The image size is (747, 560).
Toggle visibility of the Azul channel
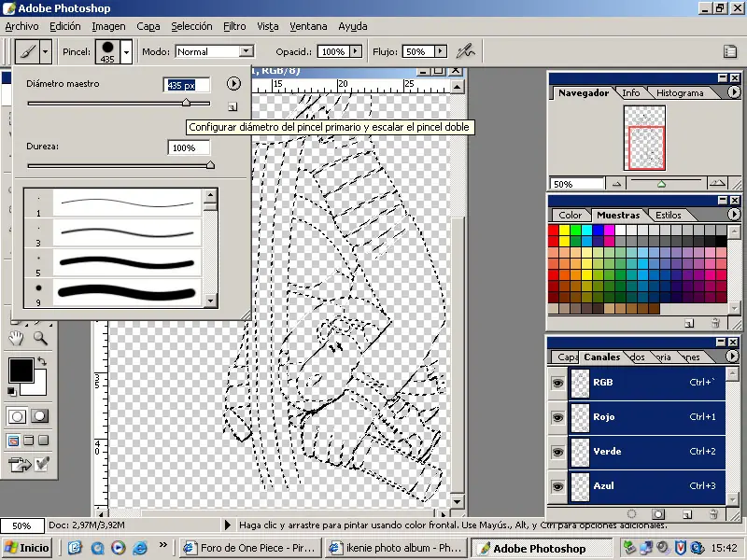(x=557, y=486)
